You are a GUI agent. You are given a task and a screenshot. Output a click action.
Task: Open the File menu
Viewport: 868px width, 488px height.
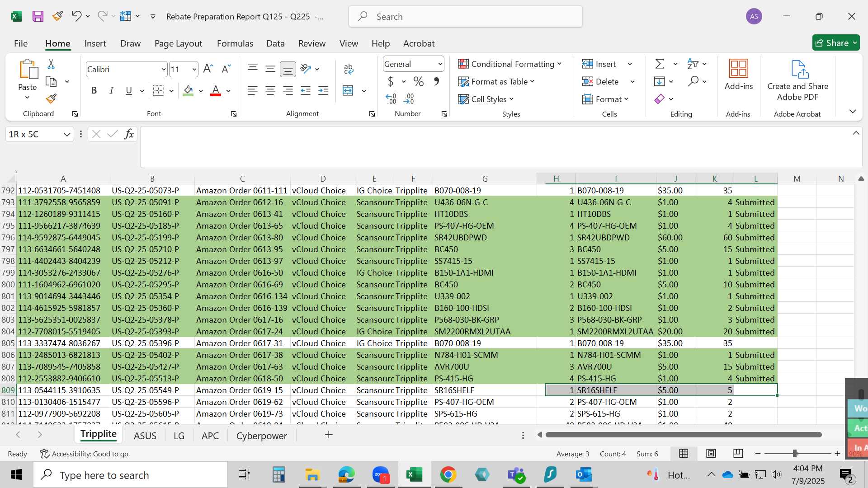tap(21, 43)
